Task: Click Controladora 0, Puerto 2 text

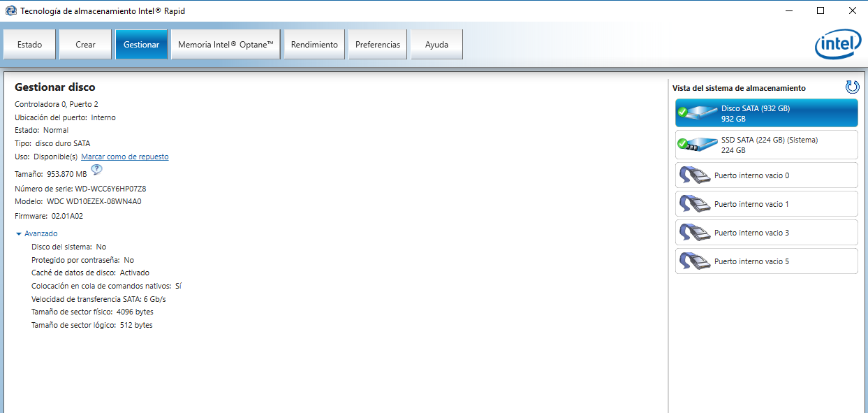Action: pyautogui.click(x=57, y=104)
